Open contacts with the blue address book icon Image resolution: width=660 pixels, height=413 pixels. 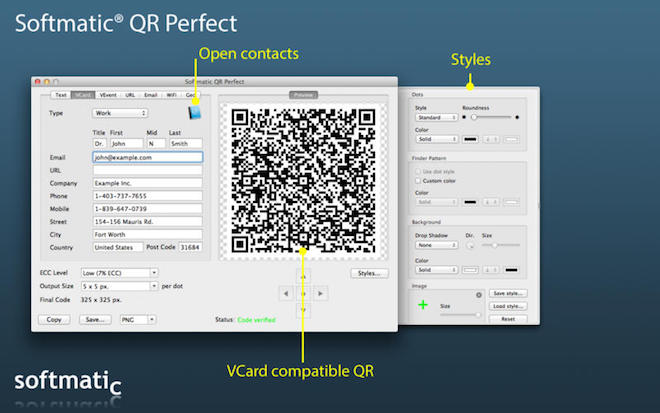[x=194, y=112]
